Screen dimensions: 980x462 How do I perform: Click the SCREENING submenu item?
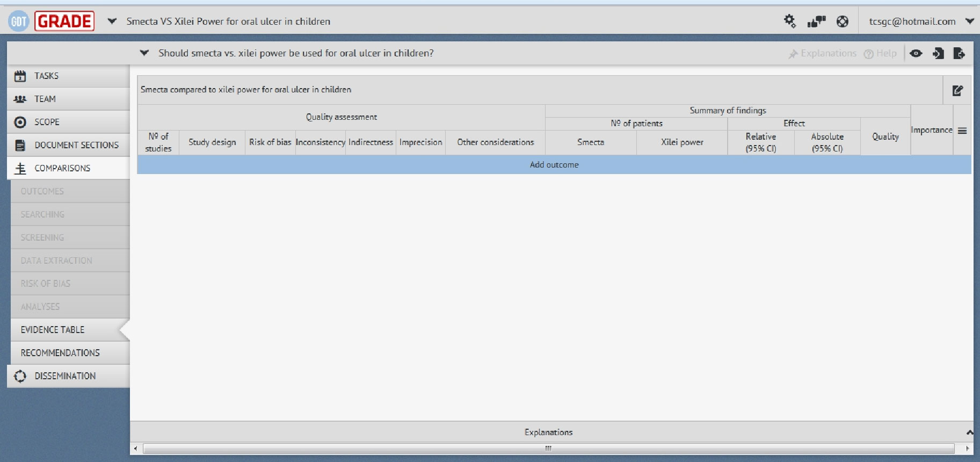[70, 237]
